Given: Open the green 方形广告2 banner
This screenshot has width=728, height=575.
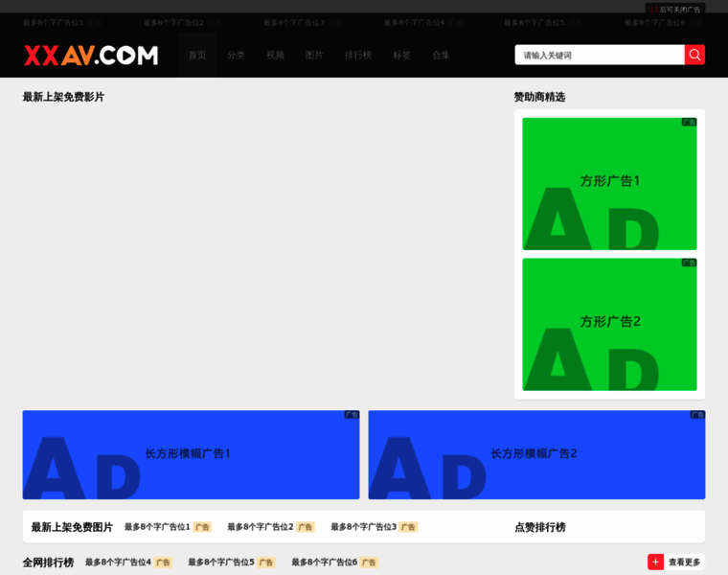Looking at the screenshot, I should (609, 324).
